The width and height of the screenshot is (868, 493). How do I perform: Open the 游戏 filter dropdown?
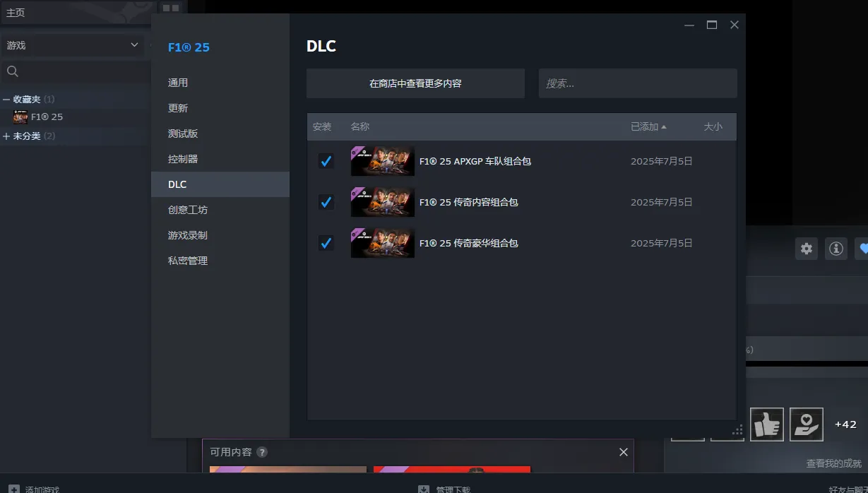click(73, 45)
